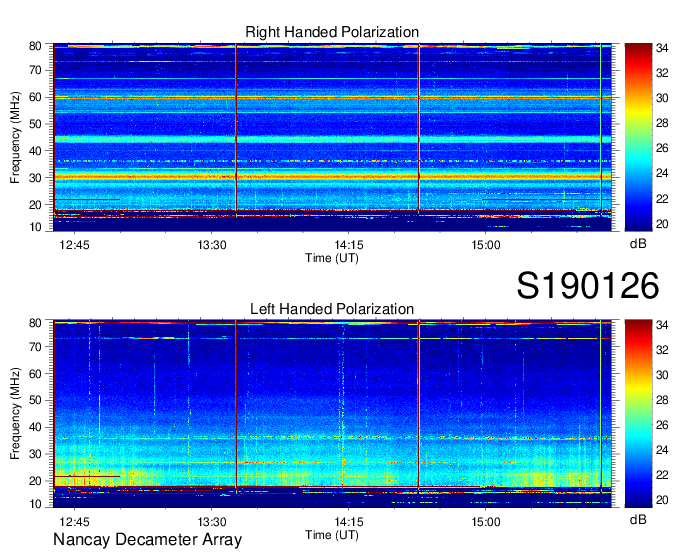This screenshot has width=680, height=552.
Task: Click the 20 MHz tick label on the right-handed plot
Action: [35, 205]
